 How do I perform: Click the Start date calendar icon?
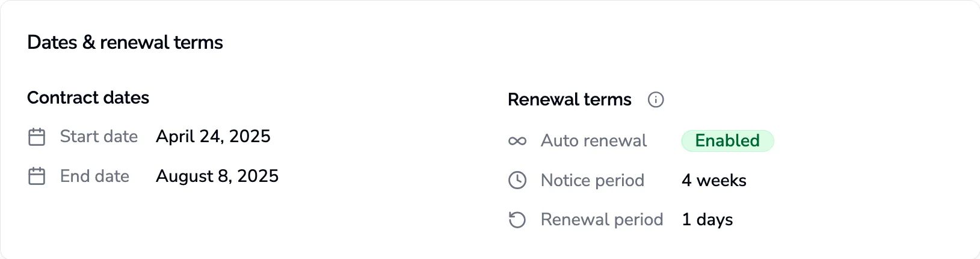point(37,137)
